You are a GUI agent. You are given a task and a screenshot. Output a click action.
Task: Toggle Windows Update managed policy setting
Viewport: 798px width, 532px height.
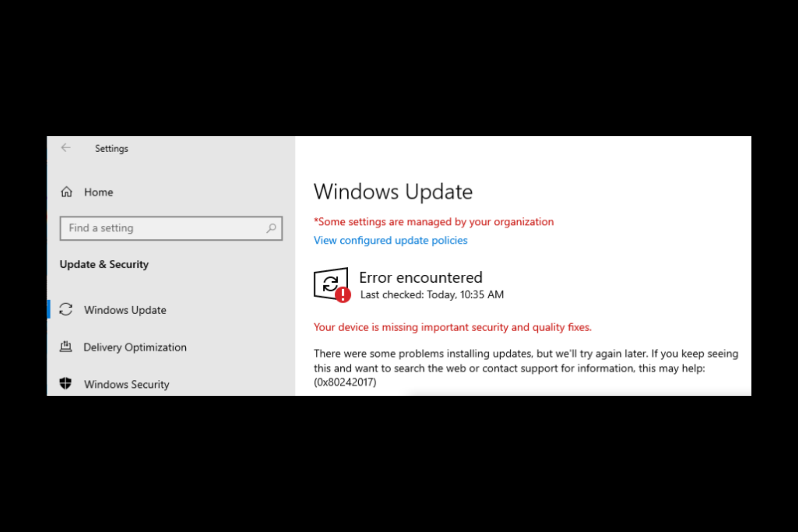click(x=391, y=241)
